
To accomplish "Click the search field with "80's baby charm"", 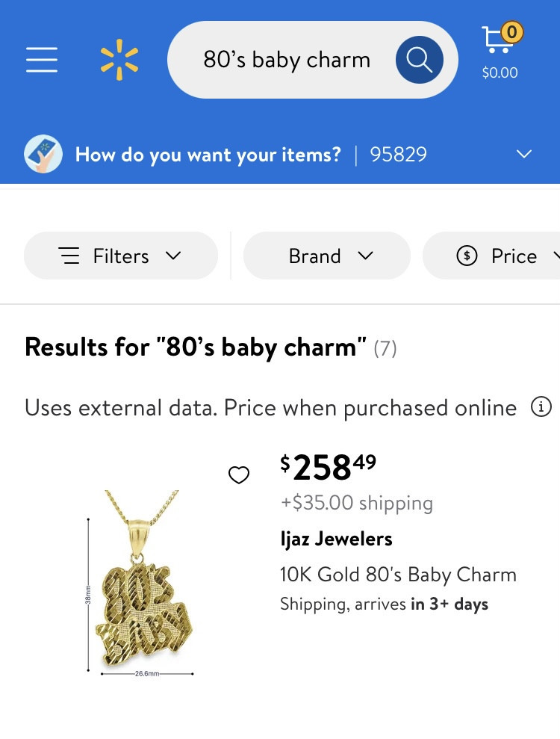I will (x=287, y=60).
